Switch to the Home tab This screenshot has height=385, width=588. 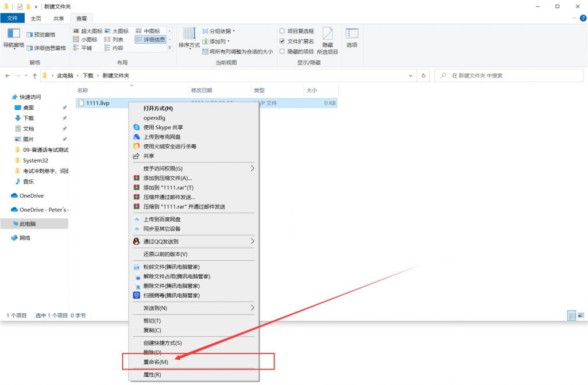36,18
